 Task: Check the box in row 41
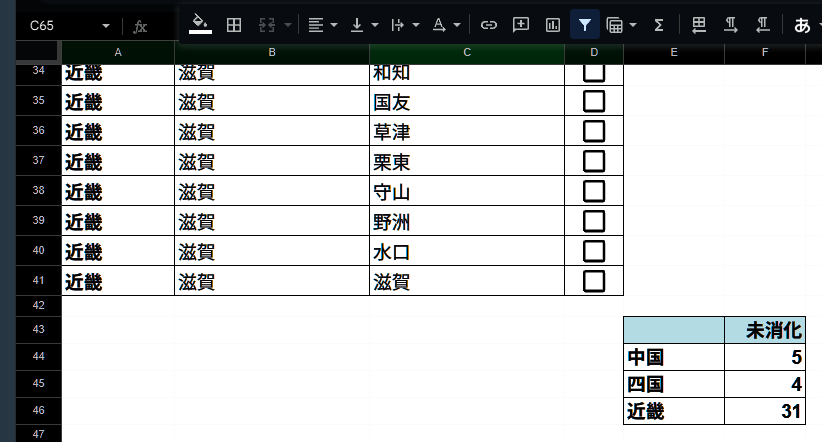(594, 281)
